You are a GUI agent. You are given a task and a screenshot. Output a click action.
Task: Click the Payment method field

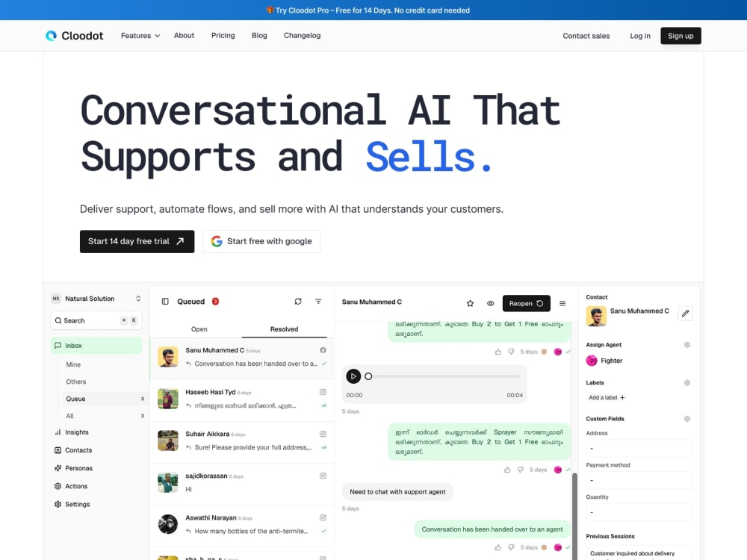(639, 480)
